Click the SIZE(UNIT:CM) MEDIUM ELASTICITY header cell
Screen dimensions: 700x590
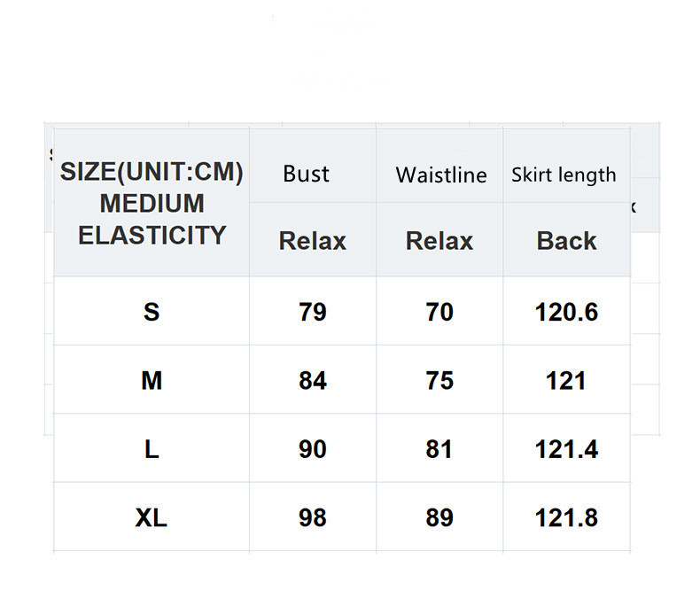click(x=152, y=203)
